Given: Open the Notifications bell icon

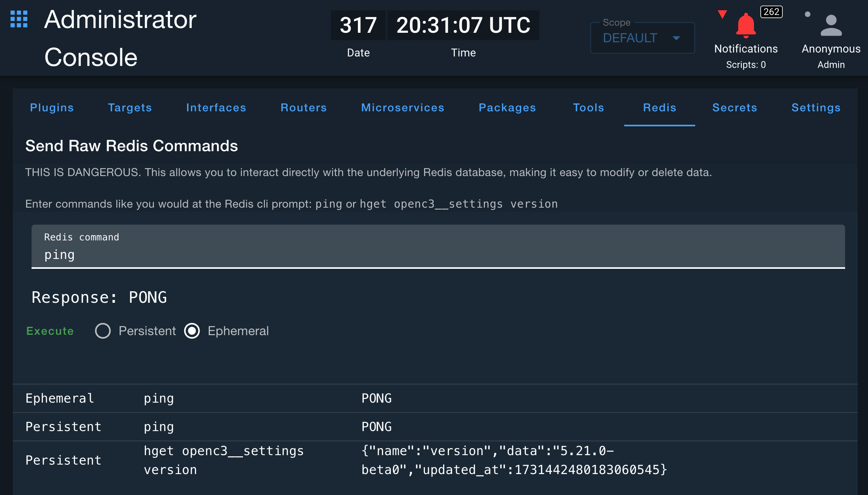Looking at the screenshot, I should (x=746, y=26).
